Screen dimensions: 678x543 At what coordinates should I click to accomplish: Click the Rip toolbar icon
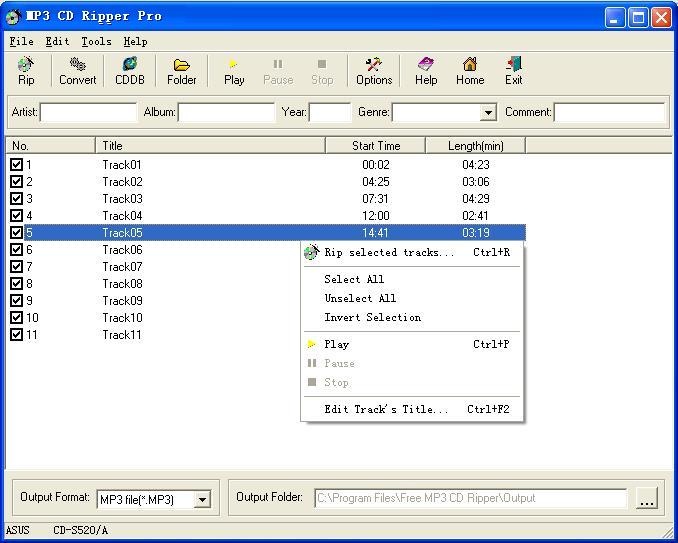26,71
